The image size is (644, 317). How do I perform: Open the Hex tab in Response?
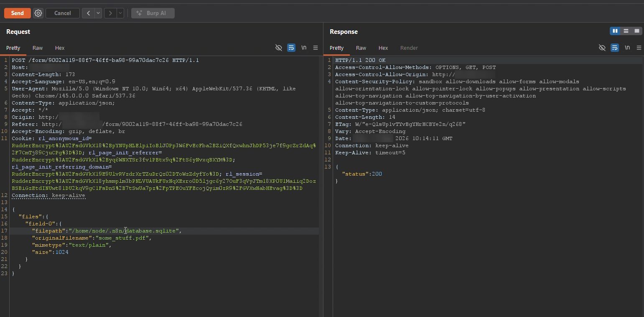383,48
